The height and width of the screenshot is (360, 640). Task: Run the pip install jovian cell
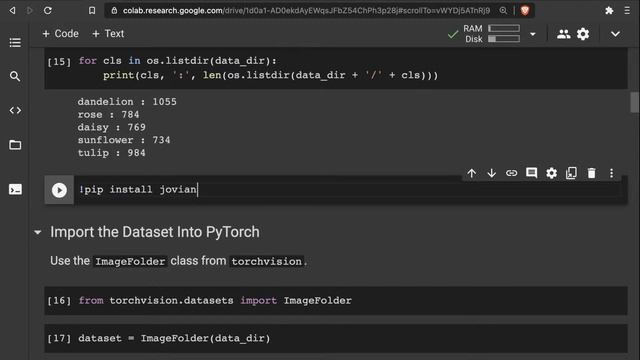tap(59, 190)
